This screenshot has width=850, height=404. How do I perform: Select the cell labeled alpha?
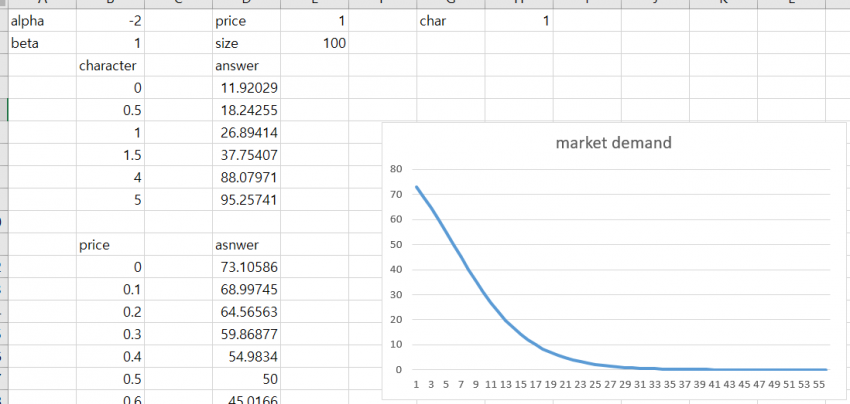click(x=43, y=21)
